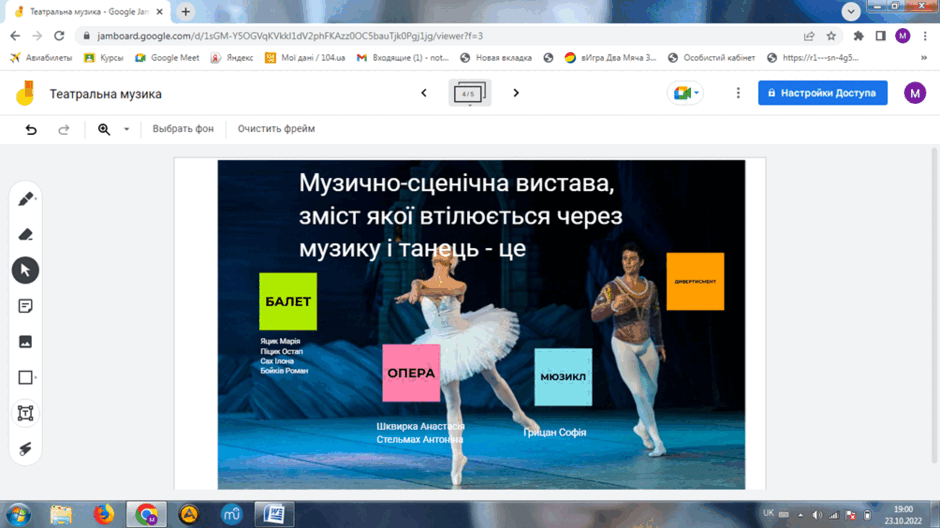Image resolution: width=940 pixels, height=528 pixels.
Task: Open the Google Meet call dropdown
Action: point(686,93)
